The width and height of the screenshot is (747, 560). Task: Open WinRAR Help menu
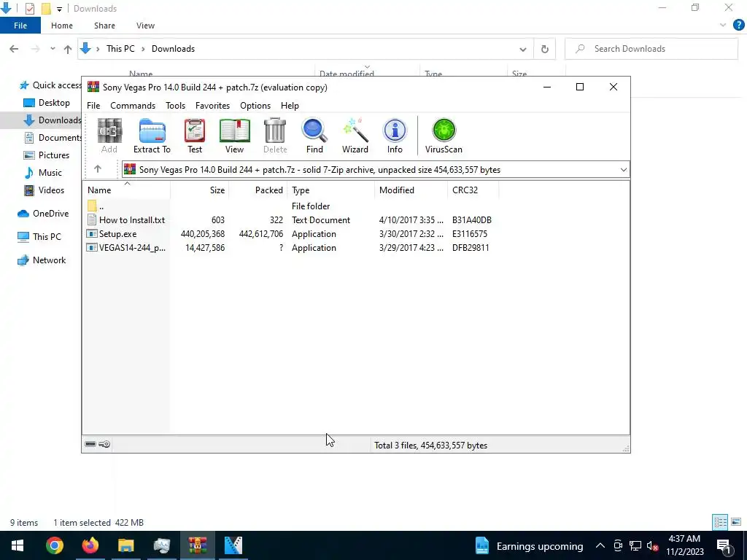click(290, 106)
